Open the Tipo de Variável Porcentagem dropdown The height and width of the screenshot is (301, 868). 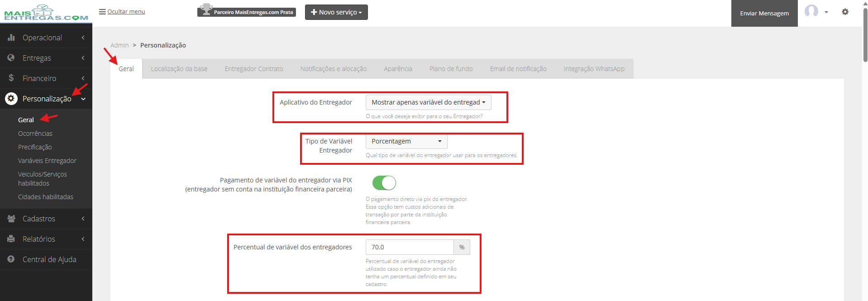406,141
